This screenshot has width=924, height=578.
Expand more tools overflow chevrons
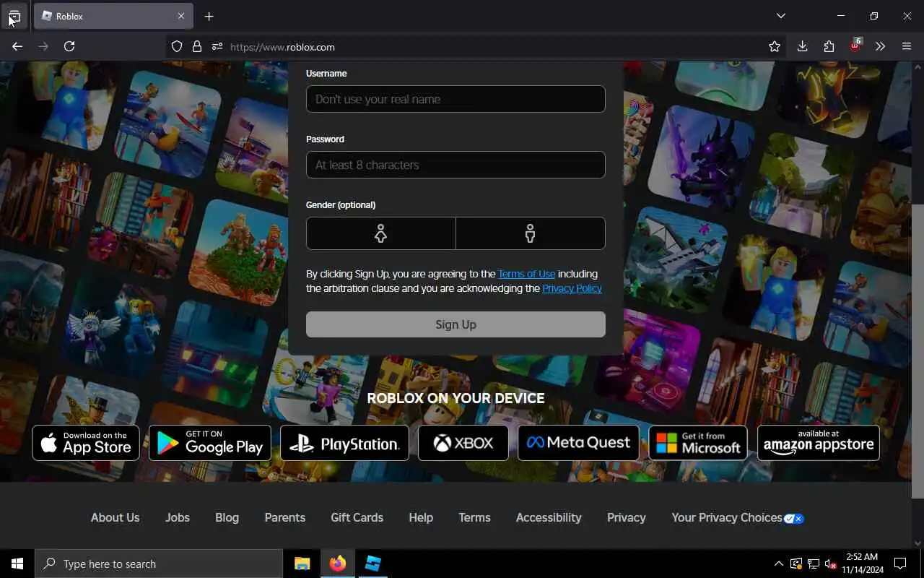880,46
